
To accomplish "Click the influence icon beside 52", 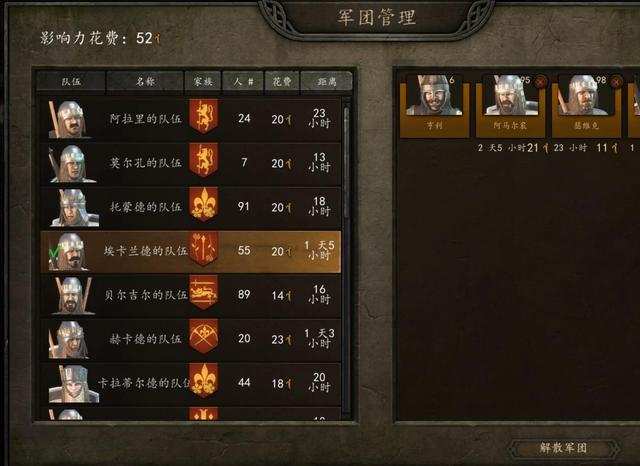I will pyautogui.click(x=158, y=39).
